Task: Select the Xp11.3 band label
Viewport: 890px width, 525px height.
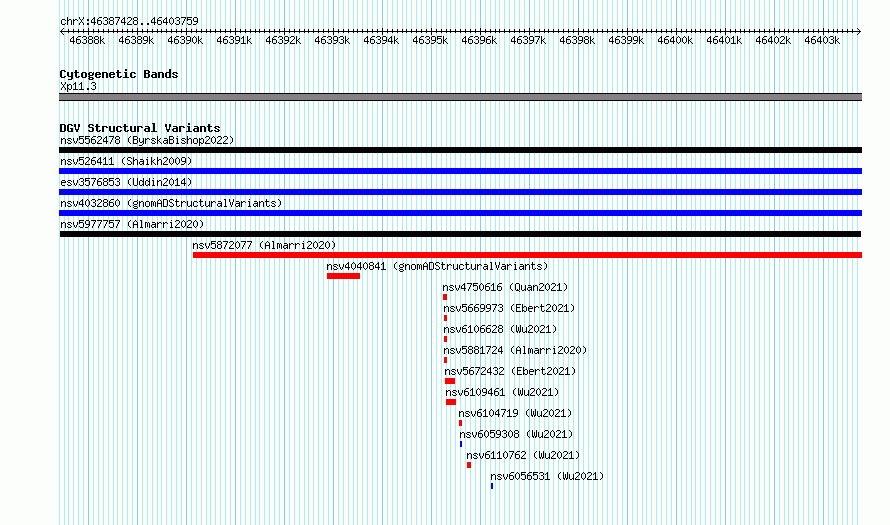Action: [78, 86]
